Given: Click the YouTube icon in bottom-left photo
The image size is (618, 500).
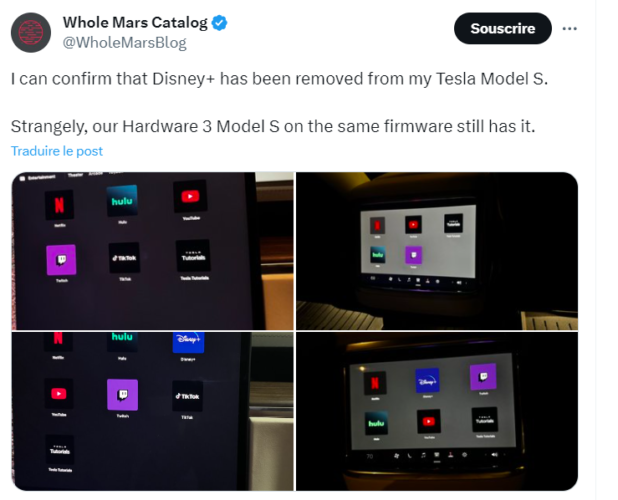Looking at the screenshot, I should tap(59, 394).
